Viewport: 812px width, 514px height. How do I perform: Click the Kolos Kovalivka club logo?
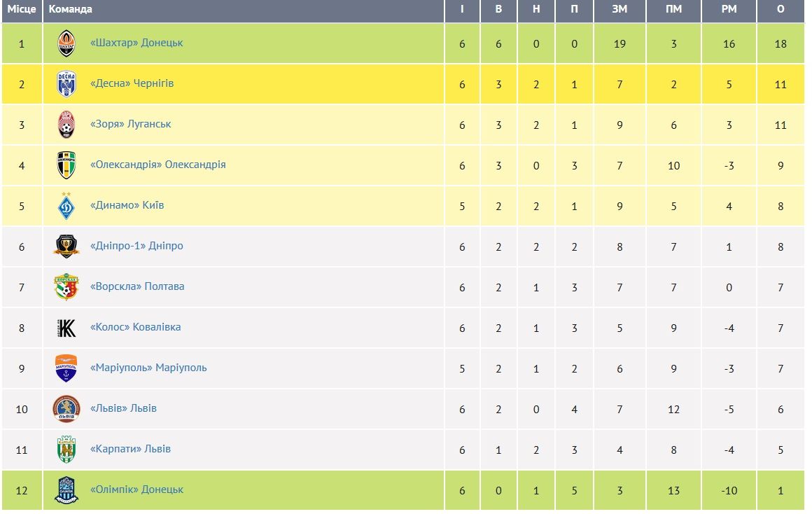(66, 328)
